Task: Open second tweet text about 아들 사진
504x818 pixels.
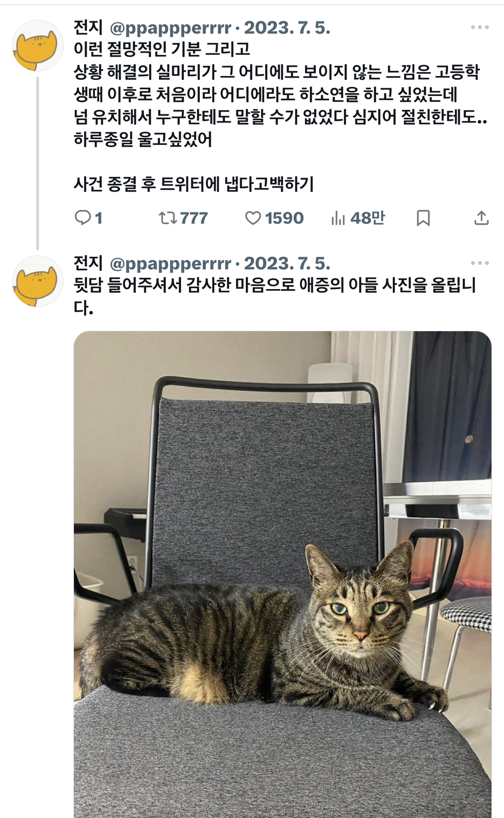Action: click(x=275, y=296)
